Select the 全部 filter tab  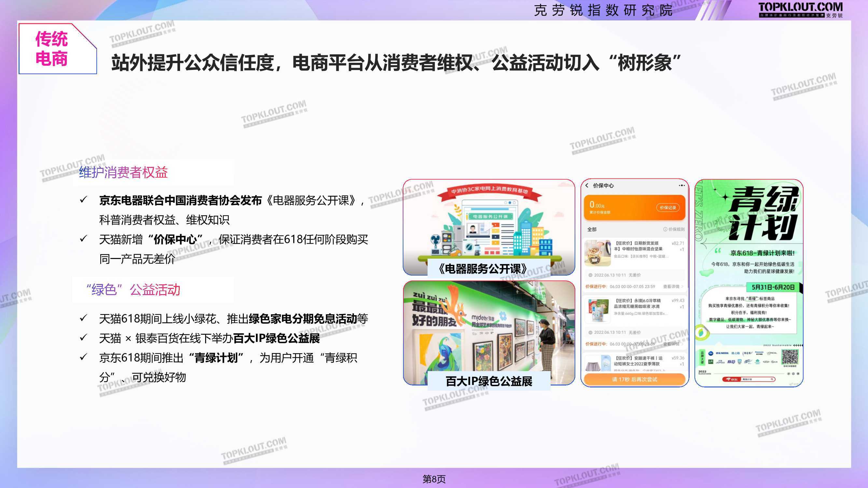pos(592,229)
